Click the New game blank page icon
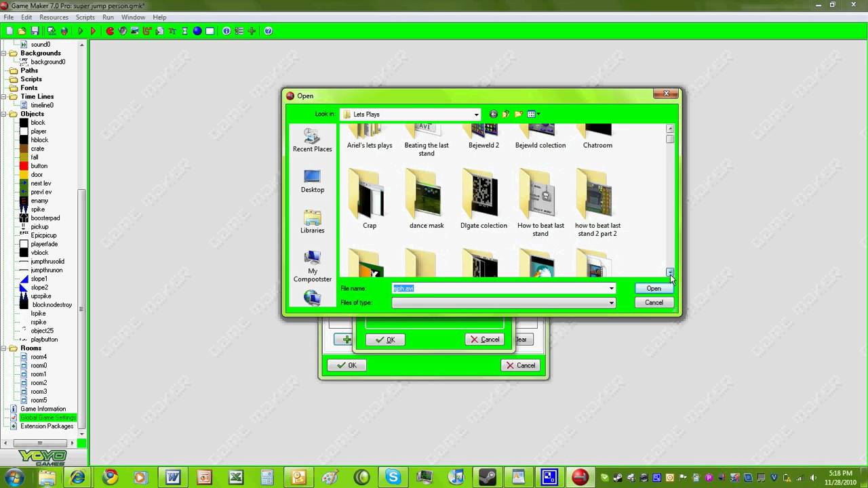 tap(9, 31)
